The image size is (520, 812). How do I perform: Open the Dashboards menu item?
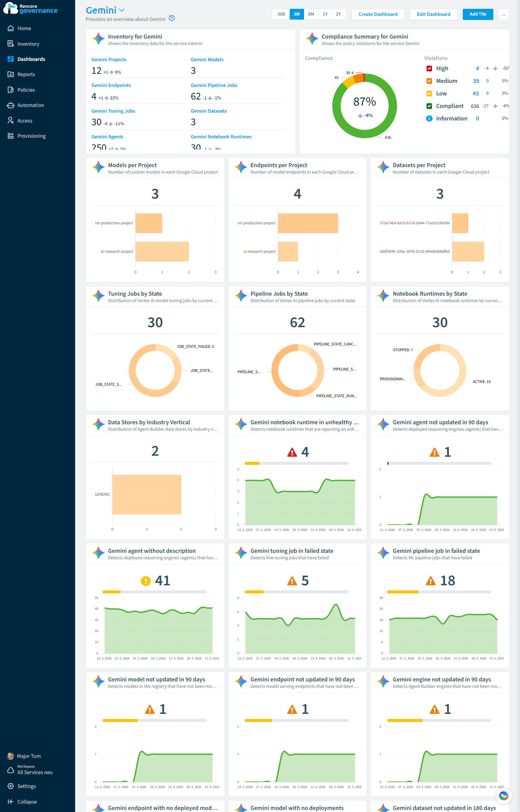pyautogui.click(x=31, y=59)
